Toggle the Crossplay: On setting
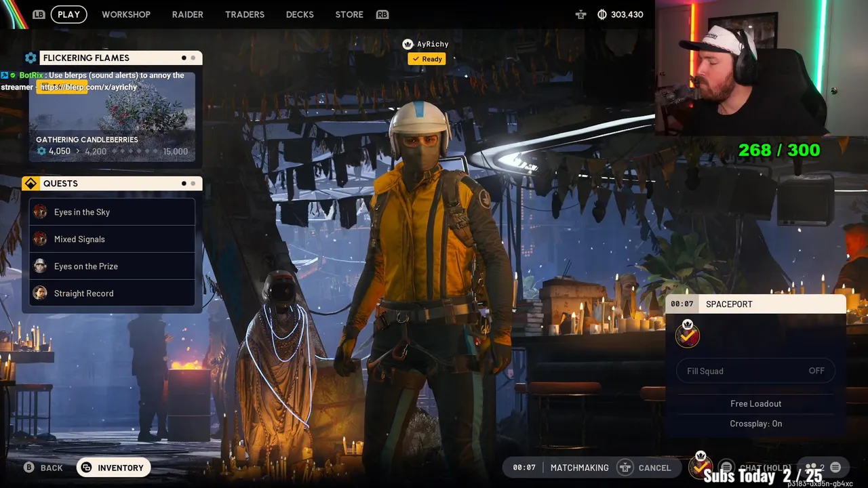Image resolution: width=868 pixels, height=488 pixels. click(x=755, y=424)
